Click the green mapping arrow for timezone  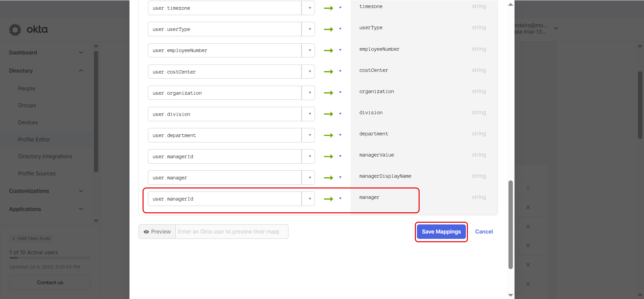click(x=328, y=8)
